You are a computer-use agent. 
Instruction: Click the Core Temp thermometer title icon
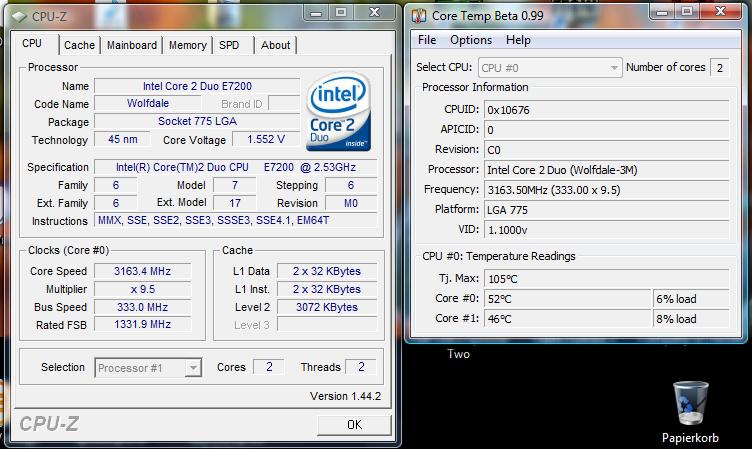pos(419,16)
